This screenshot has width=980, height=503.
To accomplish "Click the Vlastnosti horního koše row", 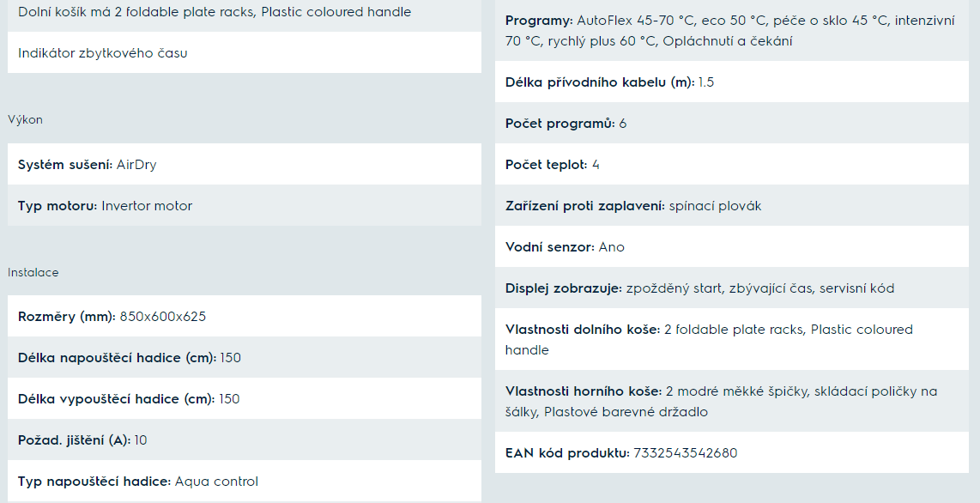I will click(x=732, y=401).
